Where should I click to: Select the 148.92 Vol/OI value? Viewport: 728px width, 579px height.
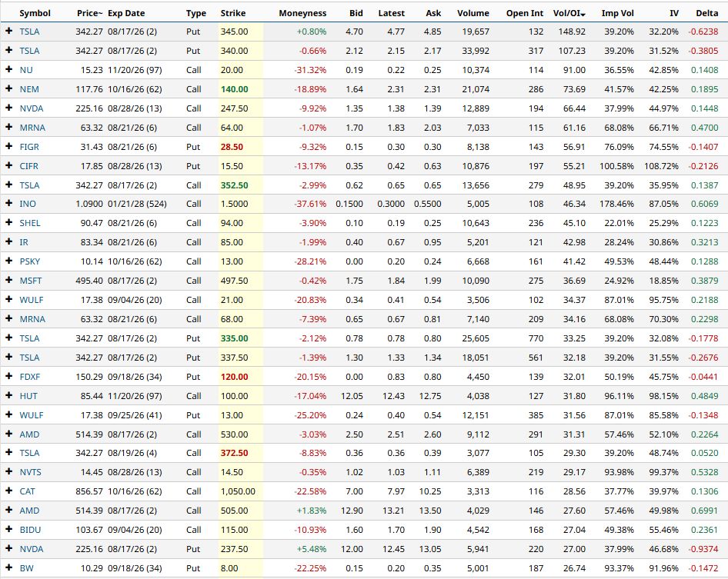pyautogui.click(x=572, y=32)
